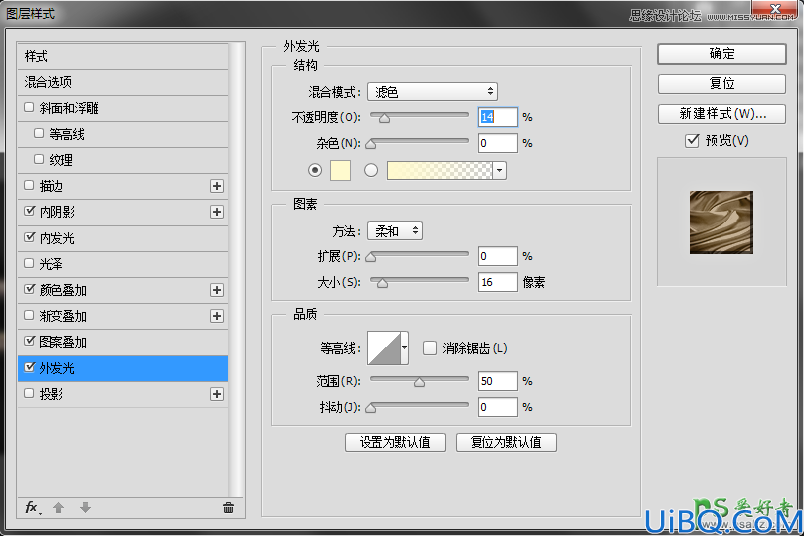The height and width of the screenshot is (536, 804).
Task: Click the 新建样式(W)... button
Action: [x=721, y=114]
